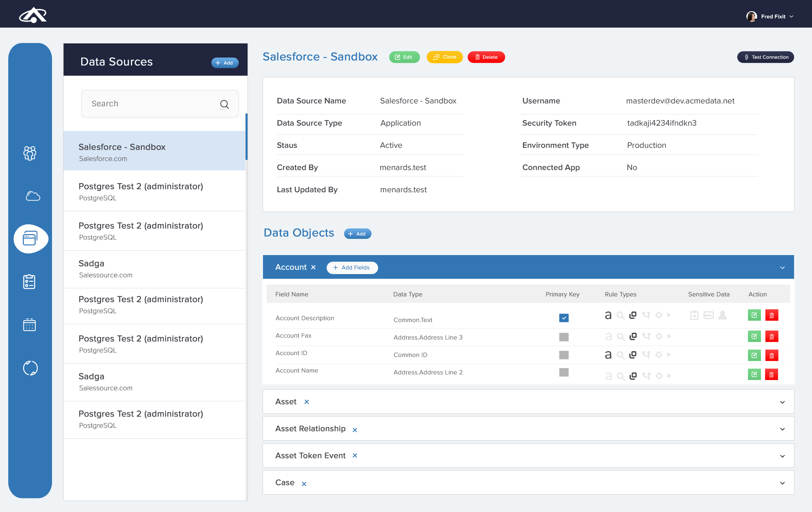This screenshot has width=812, height=512.
Task: Click the crosshair rule icon for Account Description
Action: point(658,315)
